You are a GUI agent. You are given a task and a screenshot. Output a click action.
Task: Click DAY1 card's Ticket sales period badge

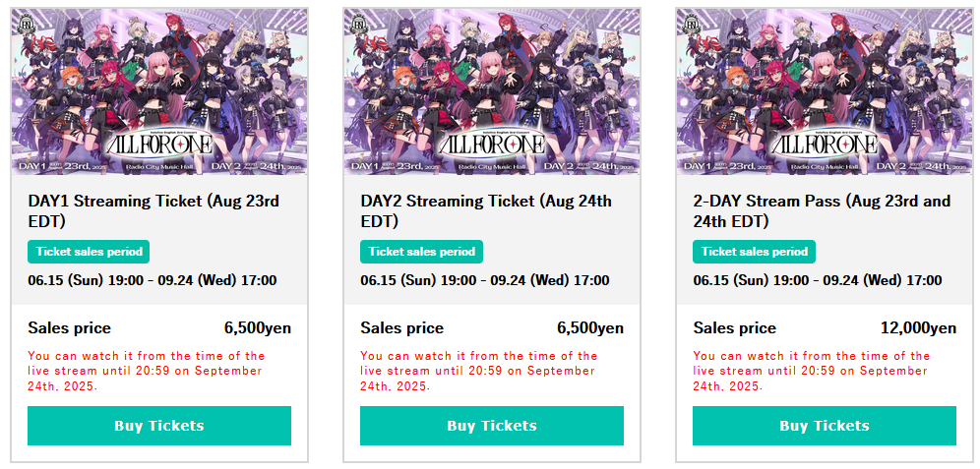click(x=90, y=252)
